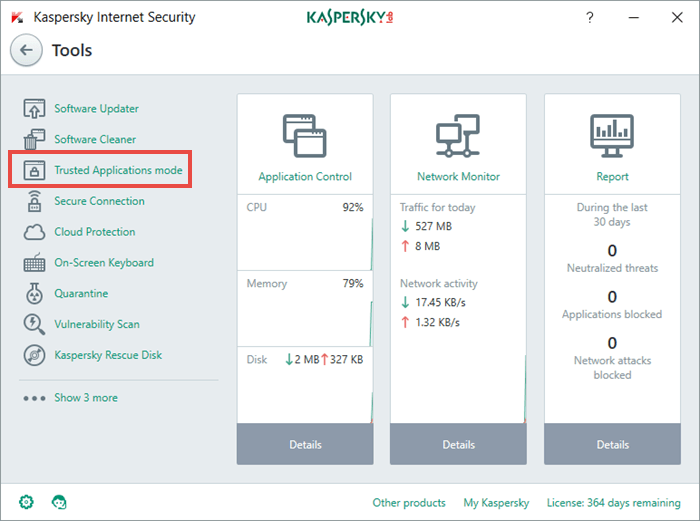Click the During the last 30 days text
The image size is (700, 521).
pyautogui.click(x=612, y=214)
